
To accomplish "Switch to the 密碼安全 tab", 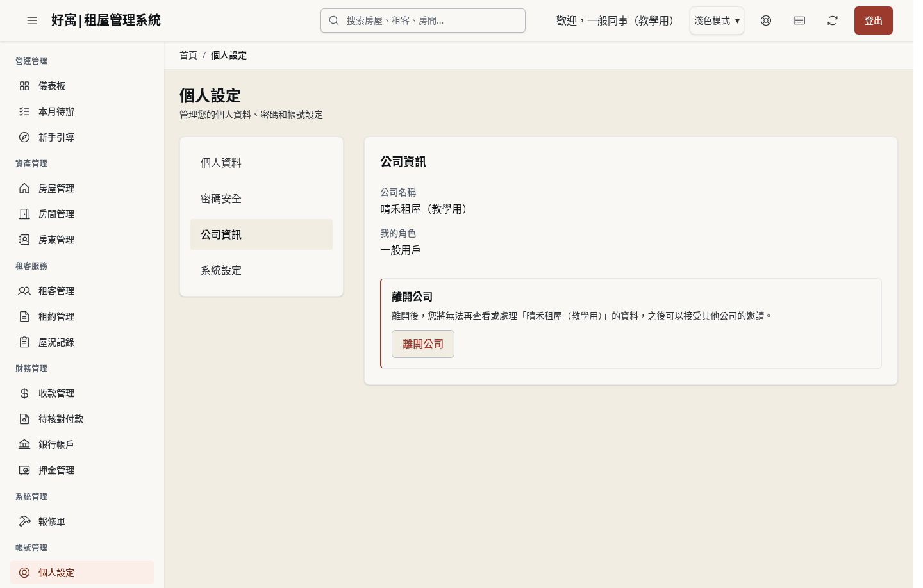I will (262, 199).
